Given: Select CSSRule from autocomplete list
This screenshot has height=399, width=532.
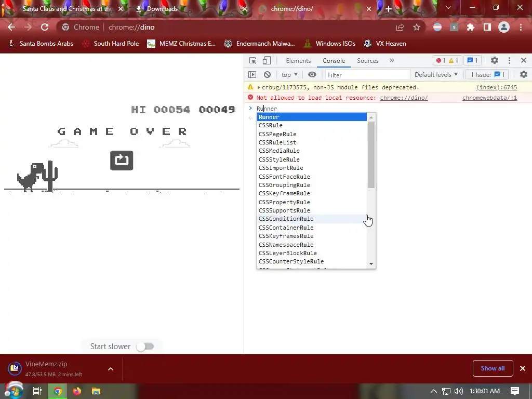Looking at the screenshot, I should pyautogui.click(x=312, y=126).
